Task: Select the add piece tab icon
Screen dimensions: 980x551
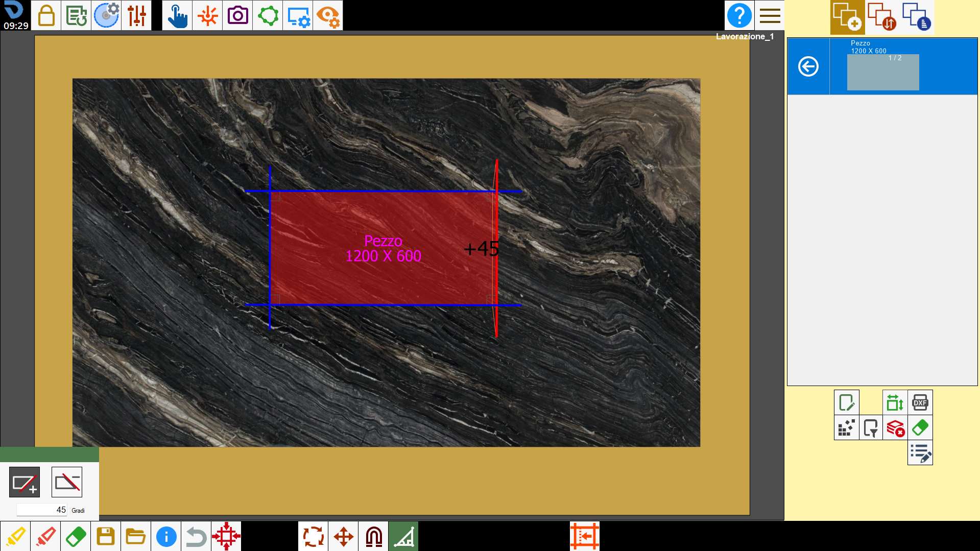Action: tap(847, 17)
